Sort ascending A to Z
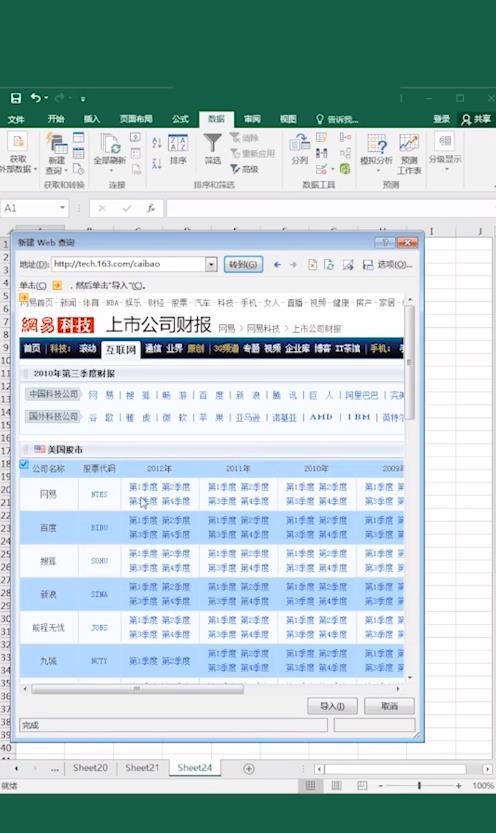 coord(157,142)
